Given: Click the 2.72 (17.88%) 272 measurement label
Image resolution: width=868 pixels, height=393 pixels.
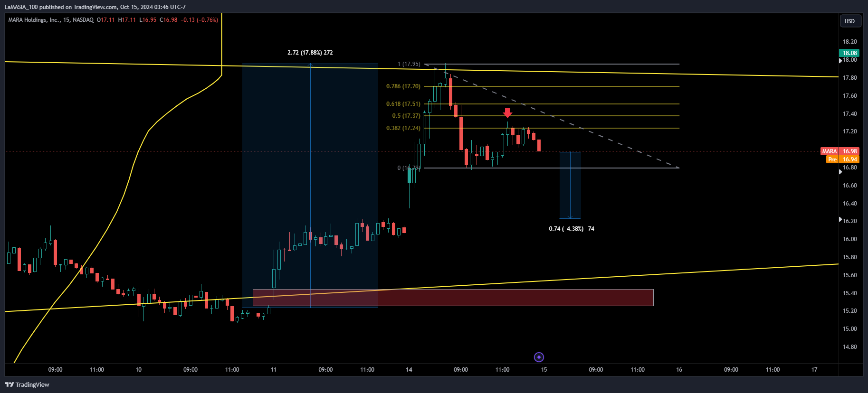Looking at the screenshot, I should click(x=310, y=53).
